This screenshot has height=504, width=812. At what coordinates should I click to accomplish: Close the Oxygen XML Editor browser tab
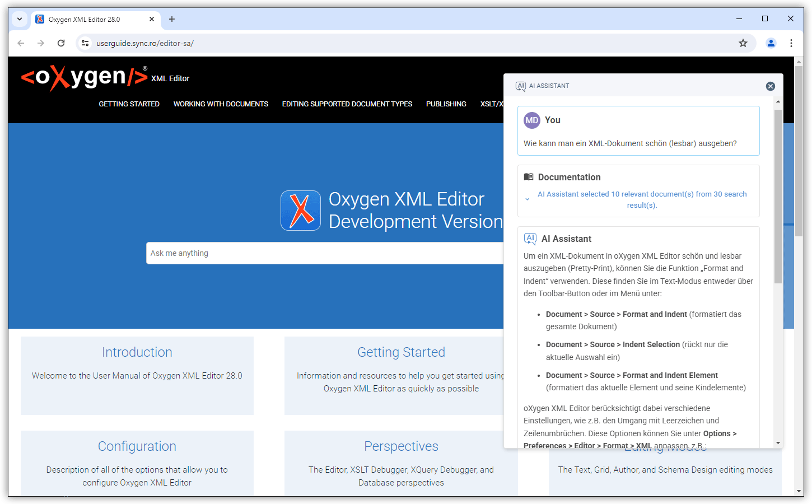(152, 19)
